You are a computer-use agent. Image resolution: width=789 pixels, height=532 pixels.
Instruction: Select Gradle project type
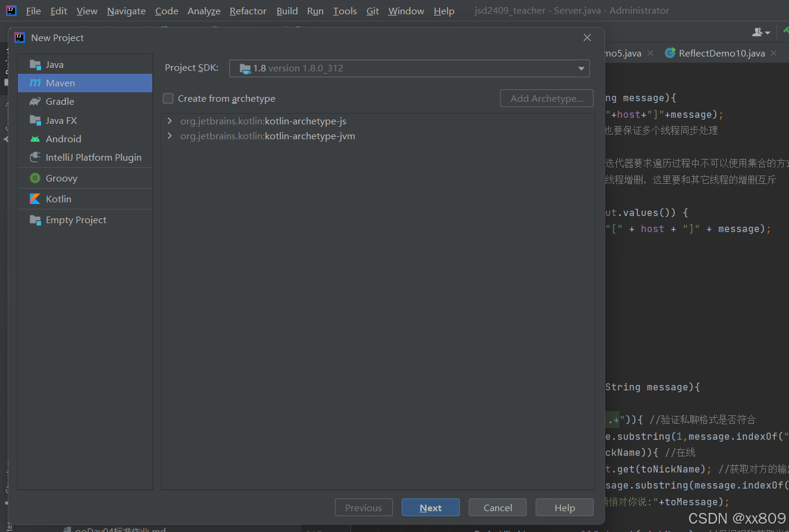pos(85,101)
